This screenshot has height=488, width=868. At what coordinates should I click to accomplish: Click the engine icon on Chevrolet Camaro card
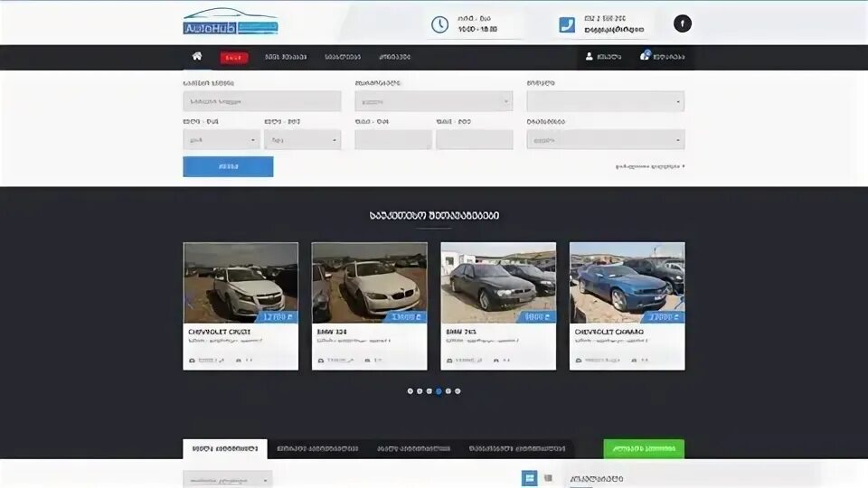634,361
